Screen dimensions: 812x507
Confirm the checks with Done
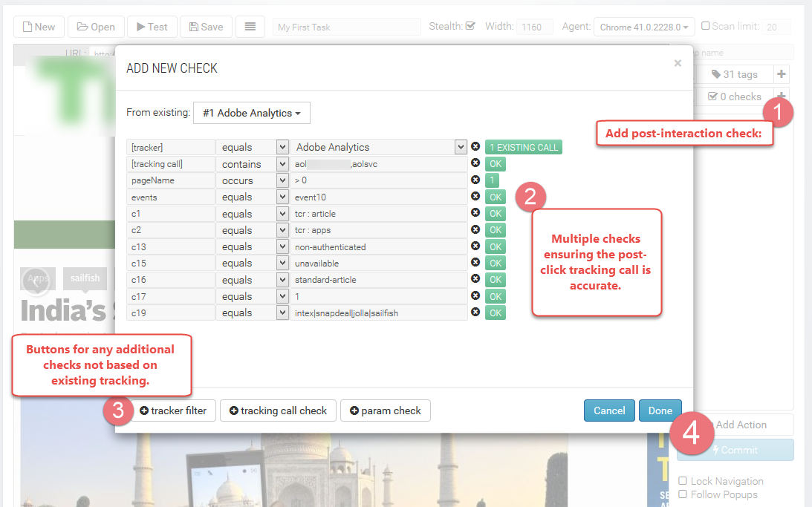(660, 410)
